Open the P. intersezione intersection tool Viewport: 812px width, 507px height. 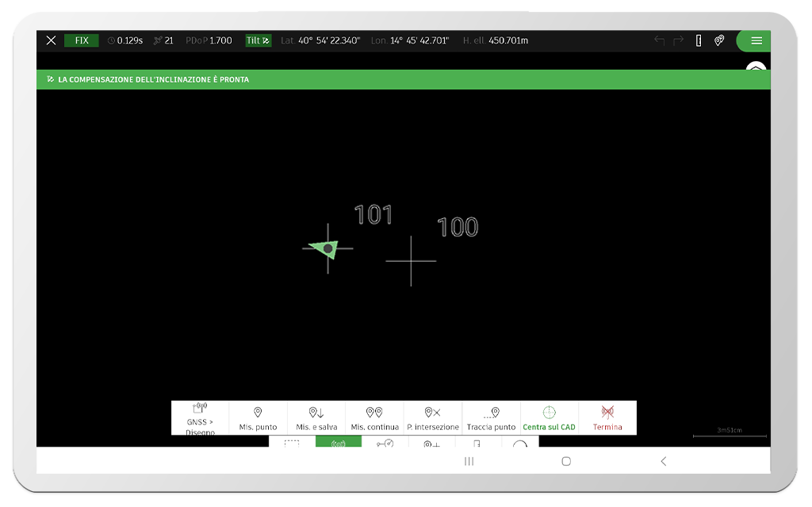point(433,418)
